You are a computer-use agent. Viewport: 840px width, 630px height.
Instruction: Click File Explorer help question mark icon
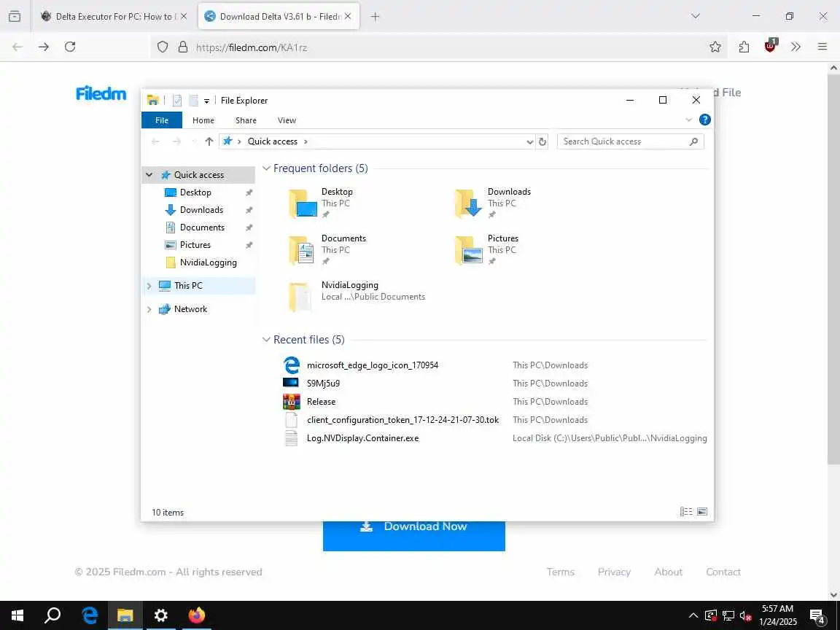point(705,120)
